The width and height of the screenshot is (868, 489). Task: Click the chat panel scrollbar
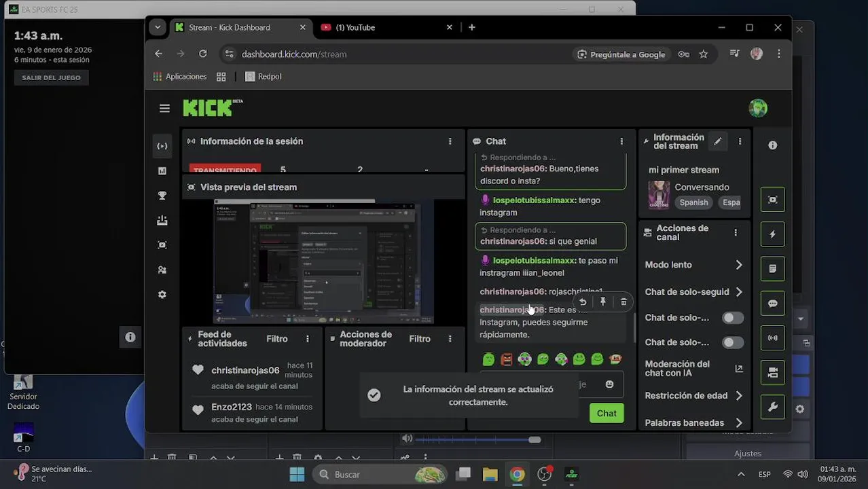pos(635,328)
